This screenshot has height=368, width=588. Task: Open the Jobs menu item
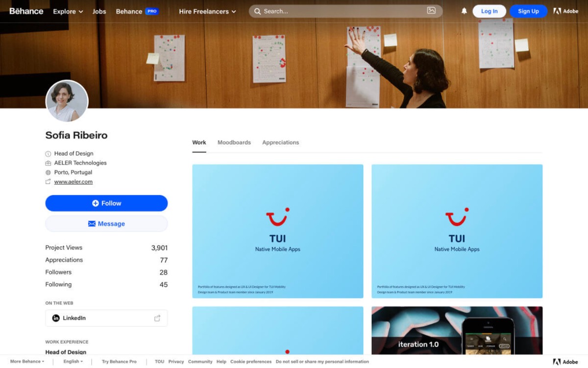point(99,11)
